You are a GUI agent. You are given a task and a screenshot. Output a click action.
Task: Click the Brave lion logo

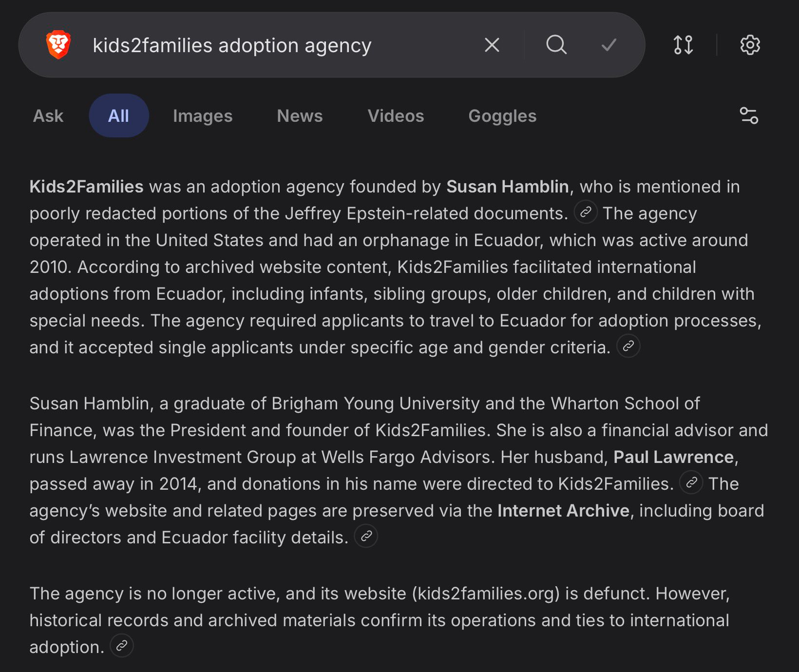(x=58, y=45)
